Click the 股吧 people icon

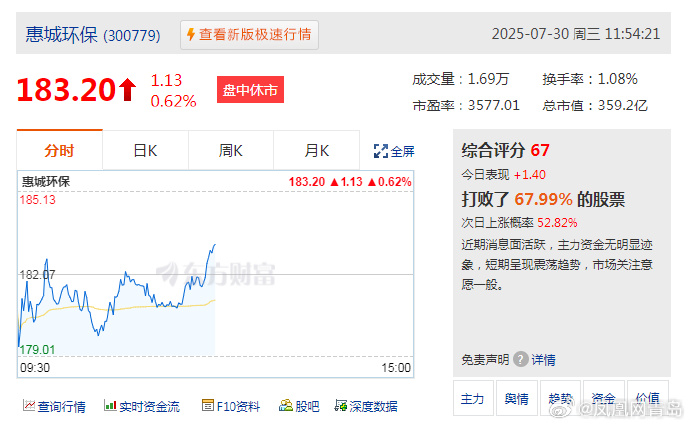[x=286, y=405]
